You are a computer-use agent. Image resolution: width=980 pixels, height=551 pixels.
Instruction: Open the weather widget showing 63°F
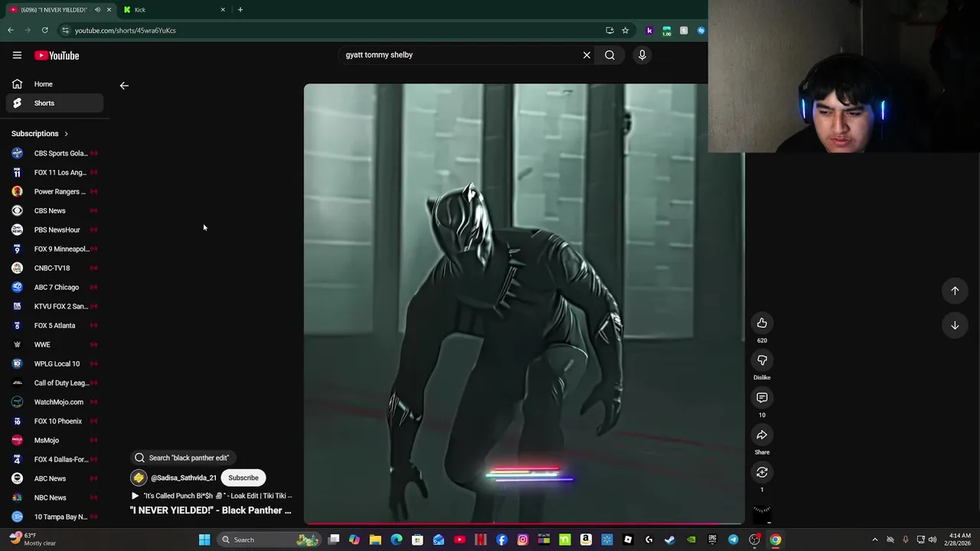click(32, 540)
